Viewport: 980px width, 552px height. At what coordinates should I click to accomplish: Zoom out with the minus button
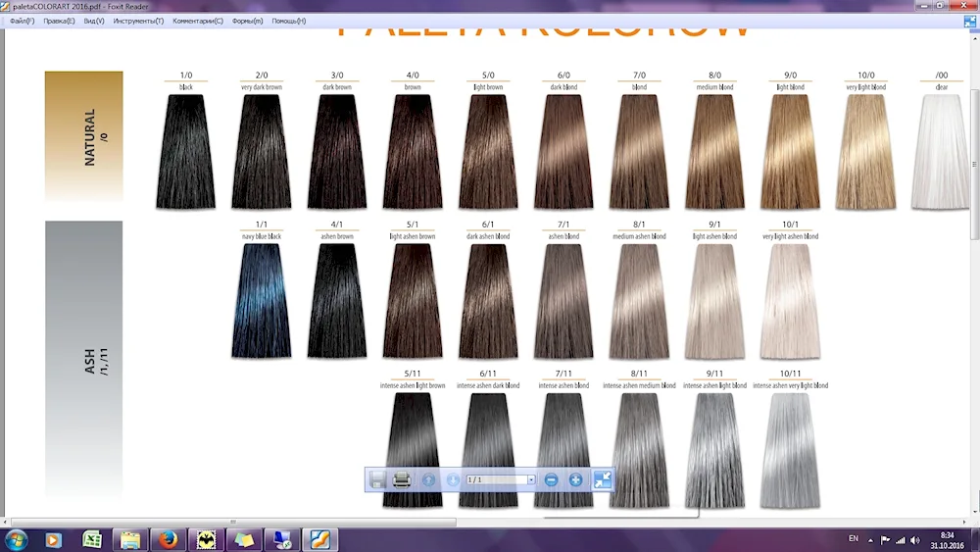tap(551, 479)
